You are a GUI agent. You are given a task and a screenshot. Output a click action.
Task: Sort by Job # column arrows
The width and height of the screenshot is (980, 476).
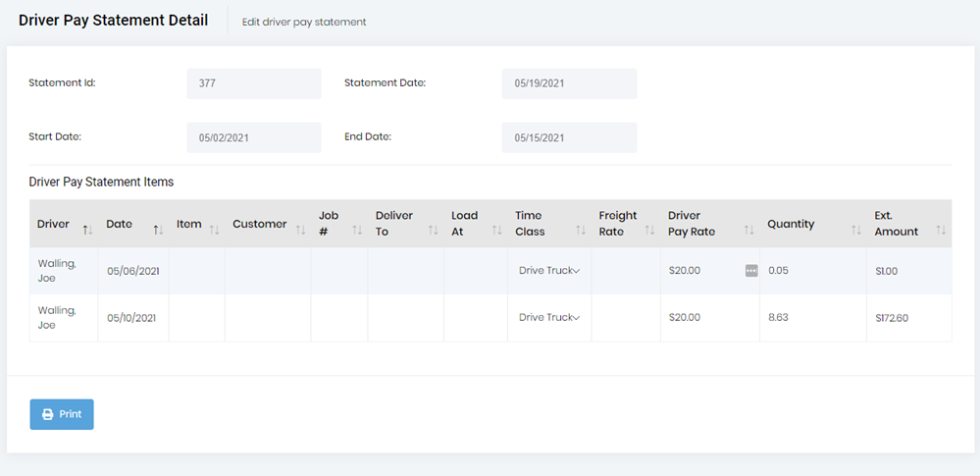pos(357,231)
